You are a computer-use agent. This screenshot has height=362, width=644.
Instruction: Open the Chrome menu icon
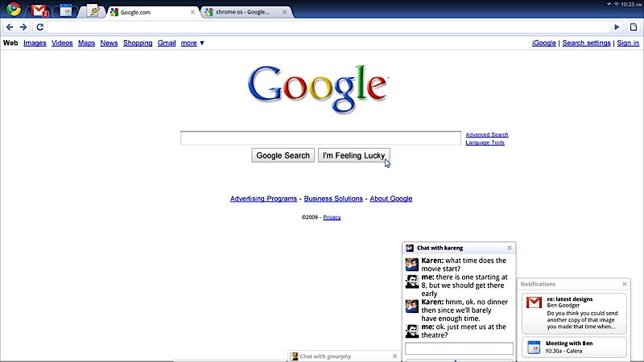click(x=14, y=10)
